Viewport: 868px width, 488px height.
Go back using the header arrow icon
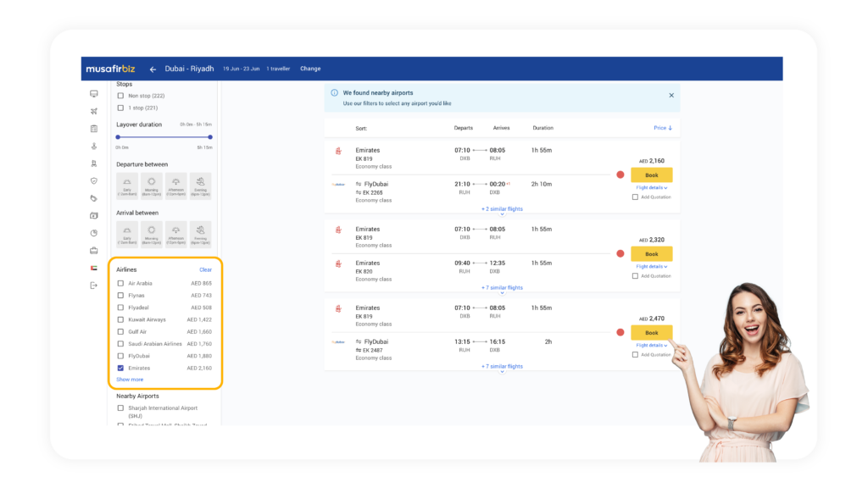click(x=153, y=69)
